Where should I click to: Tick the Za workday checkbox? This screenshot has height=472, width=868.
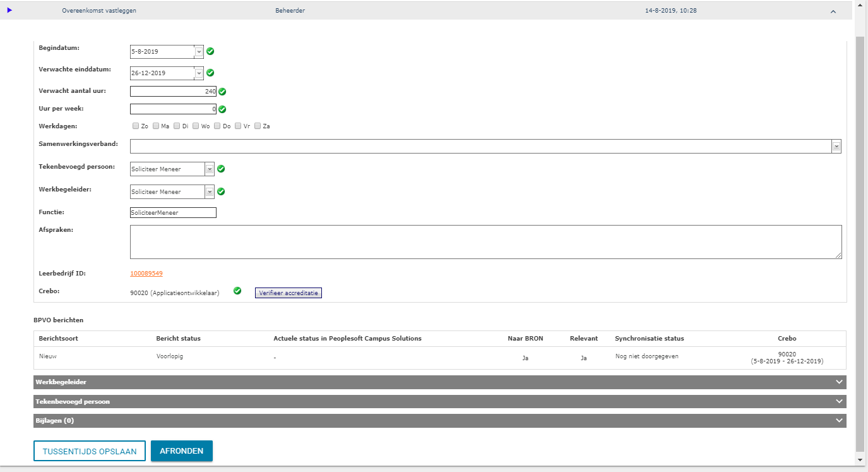(x=258, y=126)
